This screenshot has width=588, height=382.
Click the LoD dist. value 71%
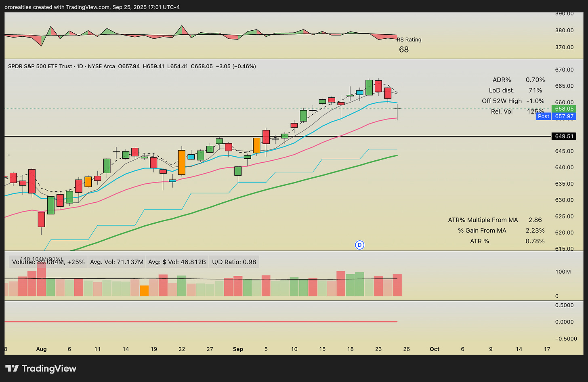(x=535, y=90)
